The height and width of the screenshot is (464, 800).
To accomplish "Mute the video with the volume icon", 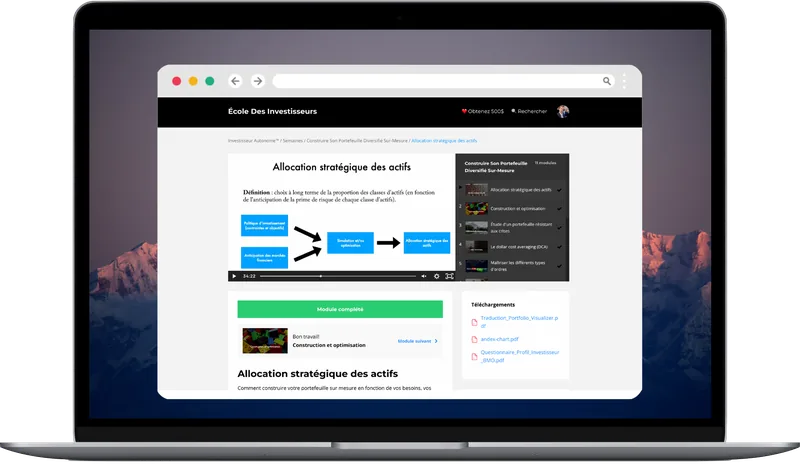I will (x=423, y=276).
